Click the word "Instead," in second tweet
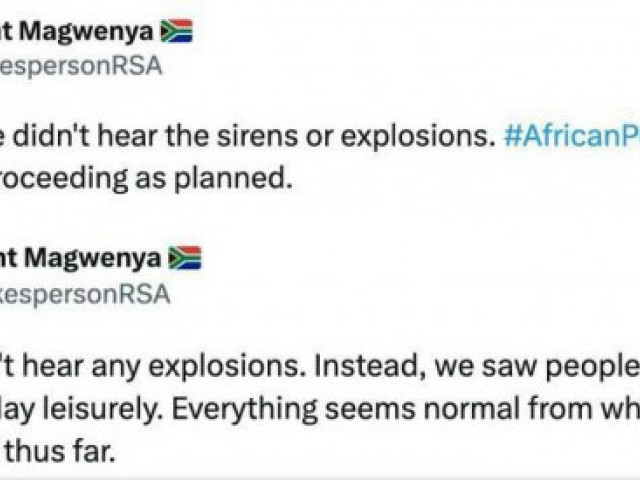This screenshot has height=480, width=640. [370, 366]
